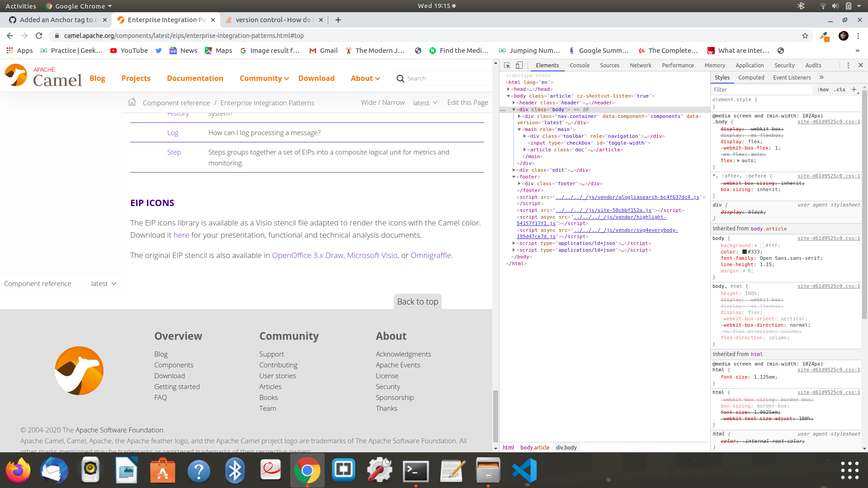Open the Maps bookmark
The image size is (868, 488).
pyautogui.click(x=218, y=51)
